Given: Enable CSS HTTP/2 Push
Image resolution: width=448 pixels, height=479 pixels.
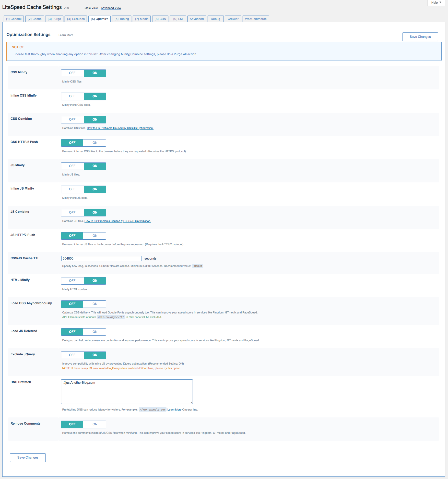Looking at the screenshot, I should (95, 143).
